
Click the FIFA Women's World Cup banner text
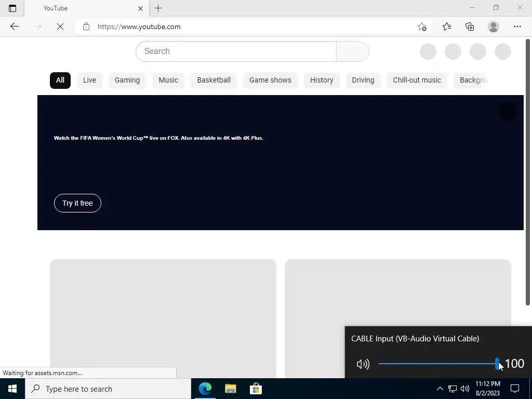click(159, 138)
